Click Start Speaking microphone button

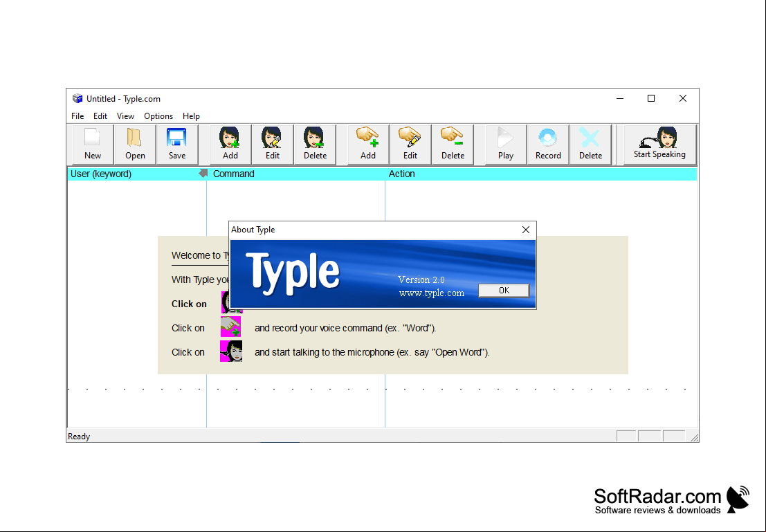(x=659, y=144)
